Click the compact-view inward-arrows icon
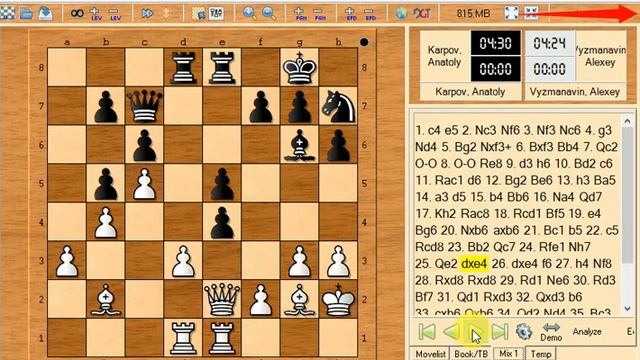 click(531, 13)
